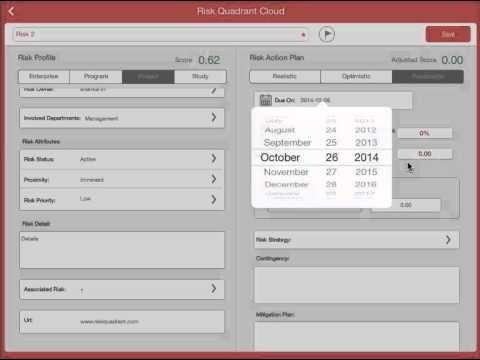Select day 27 in the date picker

[x=331, y=172]
